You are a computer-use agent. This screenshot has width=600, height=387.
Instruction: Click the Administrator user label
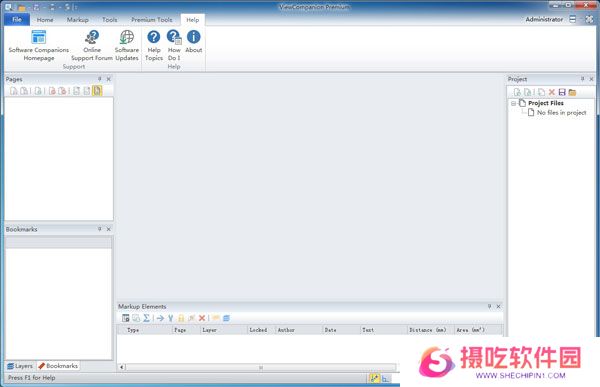[x=544, y=19]
